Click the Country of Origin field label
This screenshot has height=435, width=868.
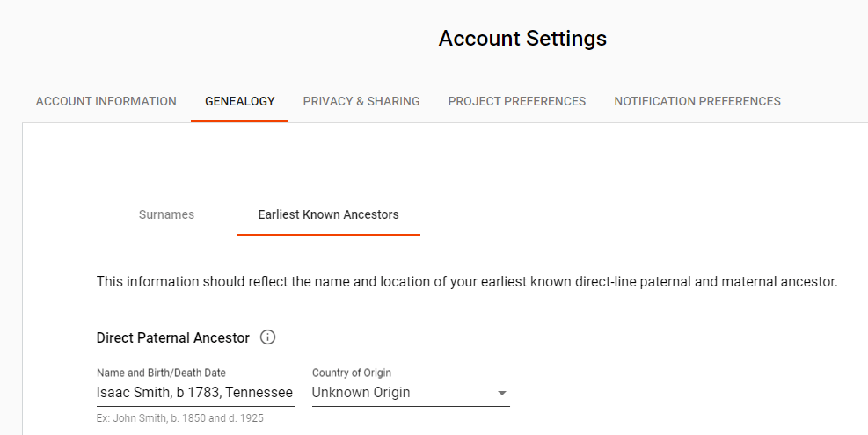[x=352, y=373]
